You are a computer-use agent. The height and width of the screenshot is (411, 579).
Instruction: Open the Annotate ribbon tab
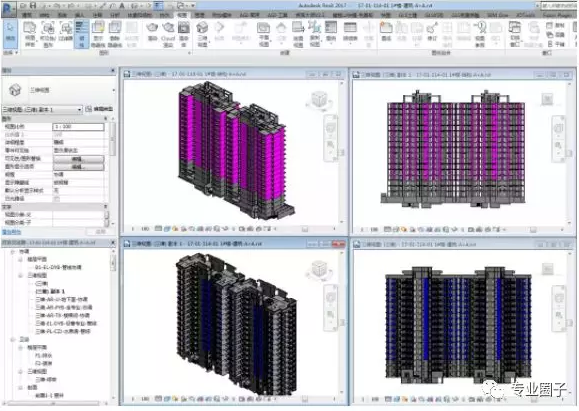coord(97,15)
